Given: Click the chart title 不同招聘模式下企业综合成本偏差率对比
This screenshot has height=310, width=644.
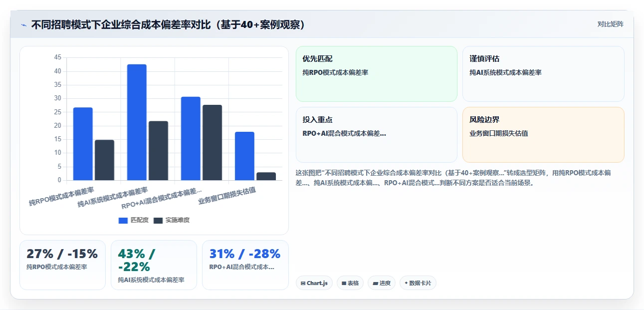Looking at the screenshot, I should coord(168,24).
